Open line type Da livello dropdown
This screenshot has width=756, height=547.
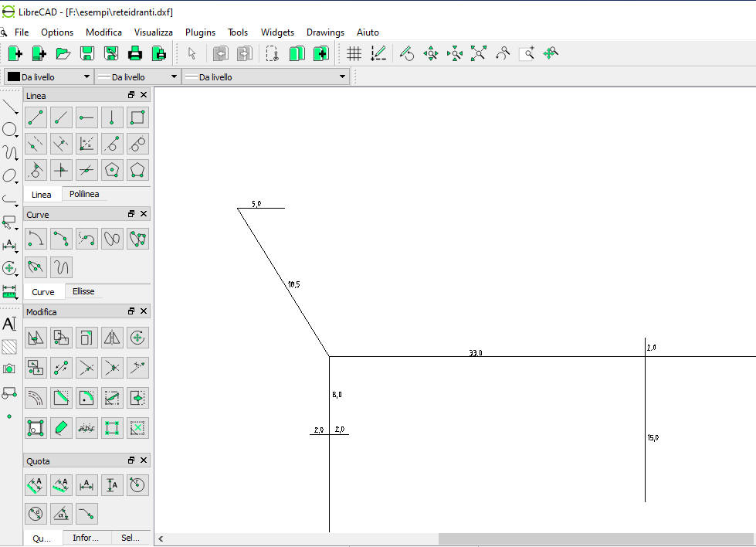pos(265,76)
